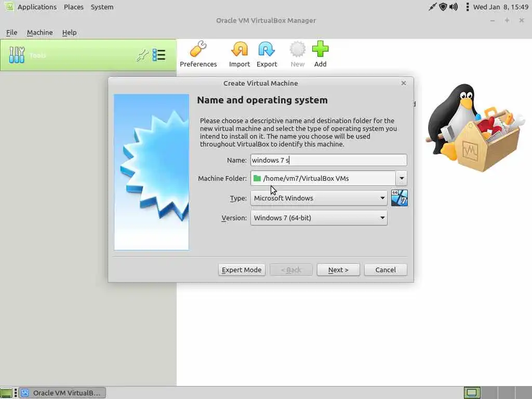The width and height of the screenshot is (532, 399).
Task: Open the Places panel menu
Action: coord(74,7)
